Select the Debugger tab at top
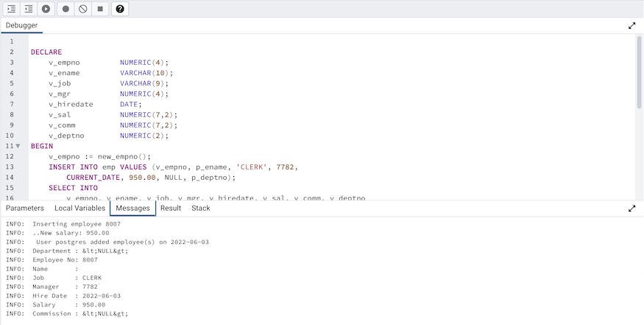Viewport: 644px width, 325px height. point(21,25)
